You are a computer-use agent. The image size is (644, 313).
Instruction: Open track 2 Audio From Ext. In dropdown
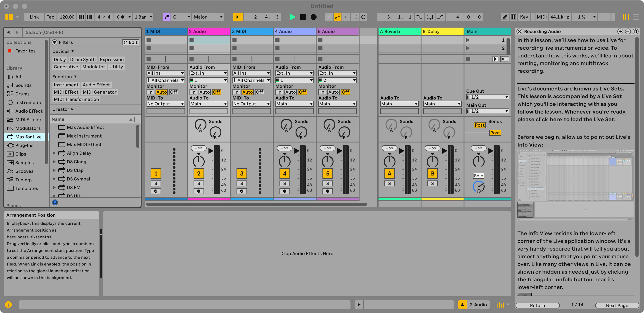pos(208,73)
